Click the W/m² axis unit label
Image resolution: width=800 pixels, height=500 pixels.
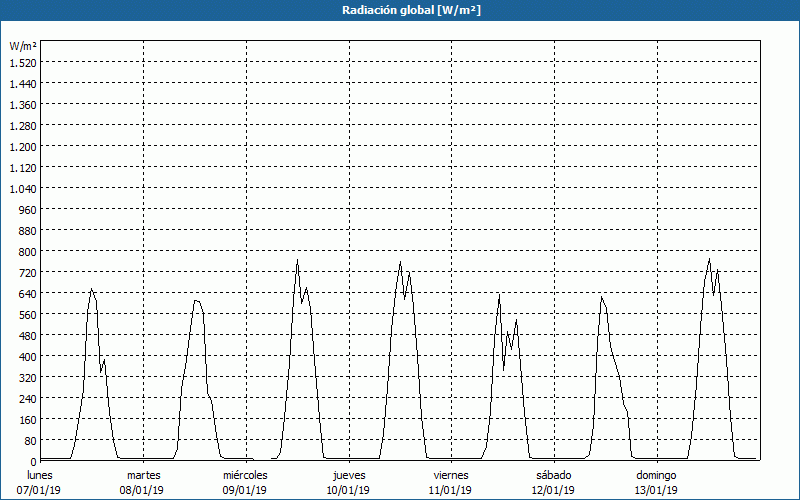23,46
